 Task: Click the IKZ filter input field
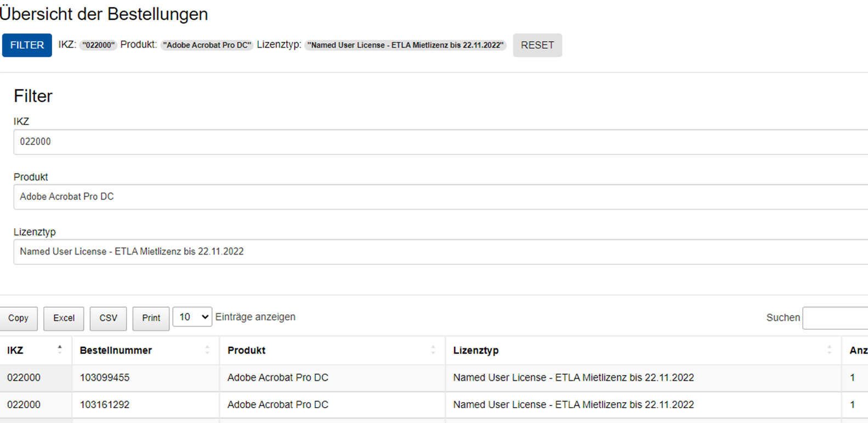pyautogui.click(x=439, y=142)
